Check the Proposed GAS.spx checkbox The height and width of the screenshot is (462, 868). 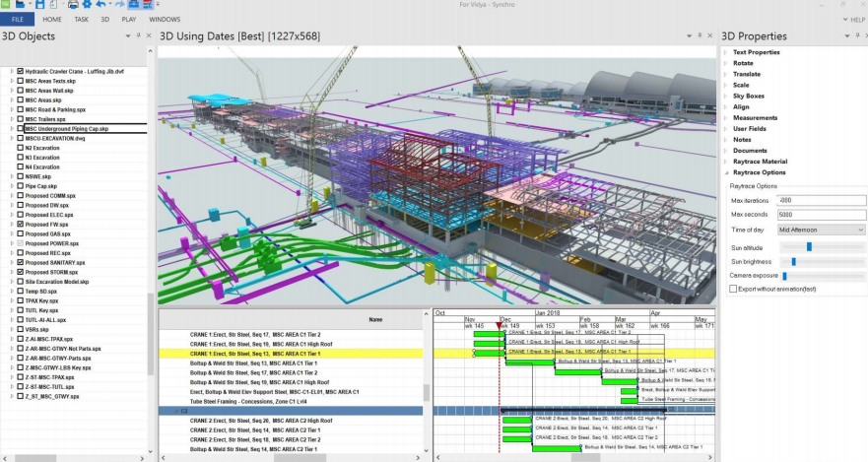(21, 234)
